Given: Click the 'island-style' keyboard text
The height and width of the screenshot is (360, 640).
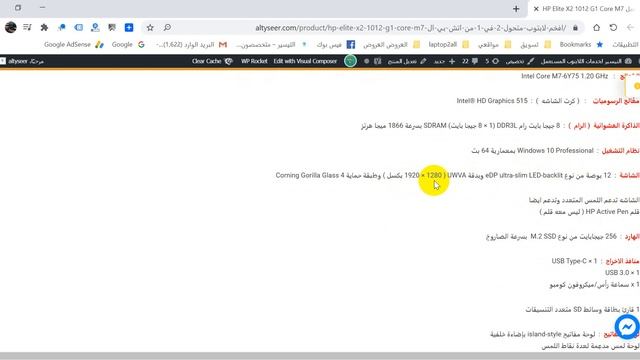Looking at the screenshot, I should 544,334.
